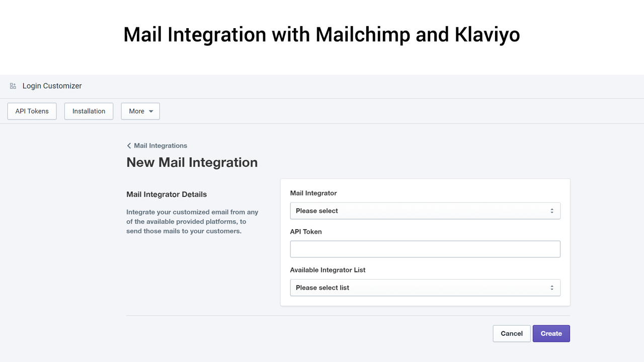This screenshot has width=644, height=362.
Task: Click the New Mail Integration heading
Action: [x=192, y=162]
